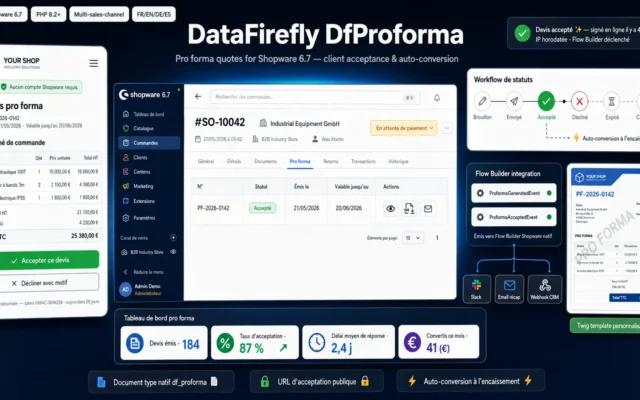Open the three-dot more options menu
Viewport: 640px width, 400px height.
[447, 128]
